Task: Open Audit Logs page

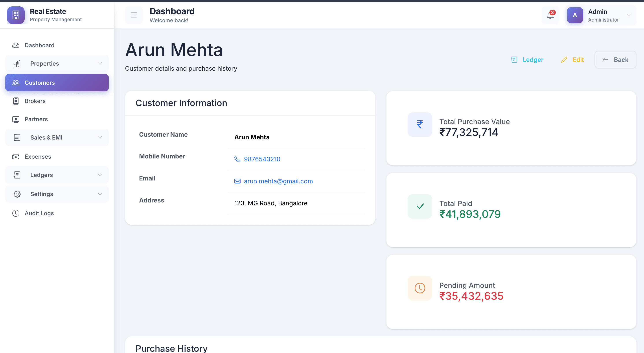Action: [x=39, y=213]
